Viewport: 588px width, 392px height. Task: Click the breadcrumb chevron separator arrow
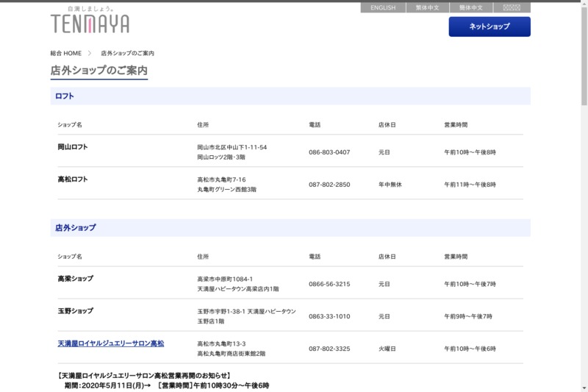[x=90, y=53]
